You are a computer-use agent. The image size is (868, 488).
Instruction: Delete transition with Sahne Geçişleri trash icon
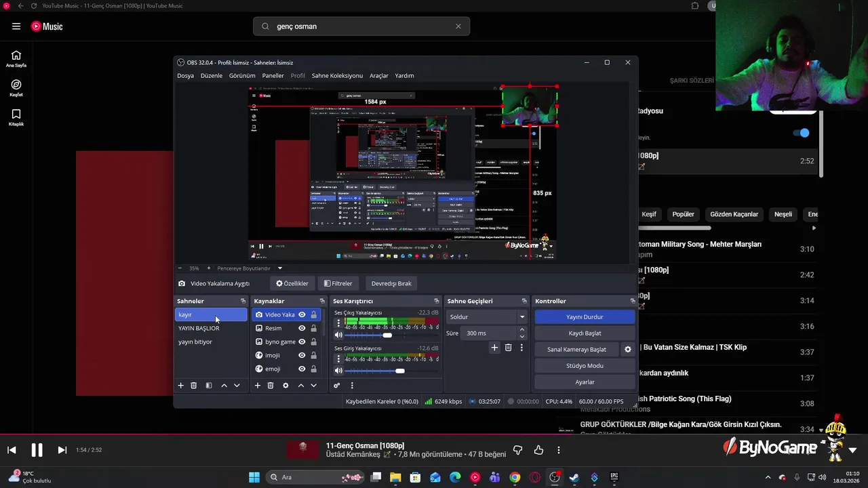click(x=508, y=348)
